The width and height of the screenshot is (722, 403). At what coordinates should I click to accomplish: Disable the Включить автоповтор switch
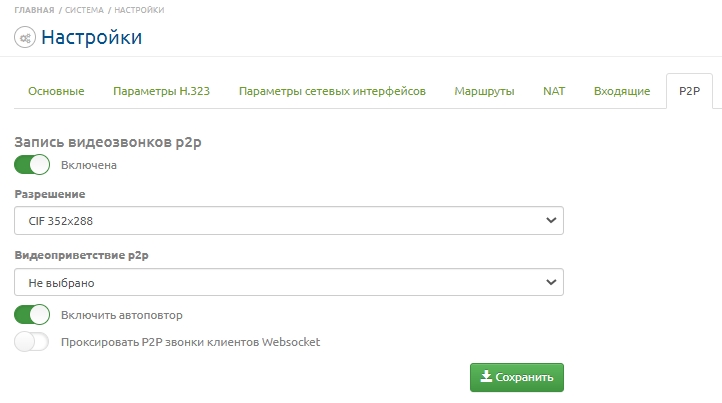(x=32, y=315)
